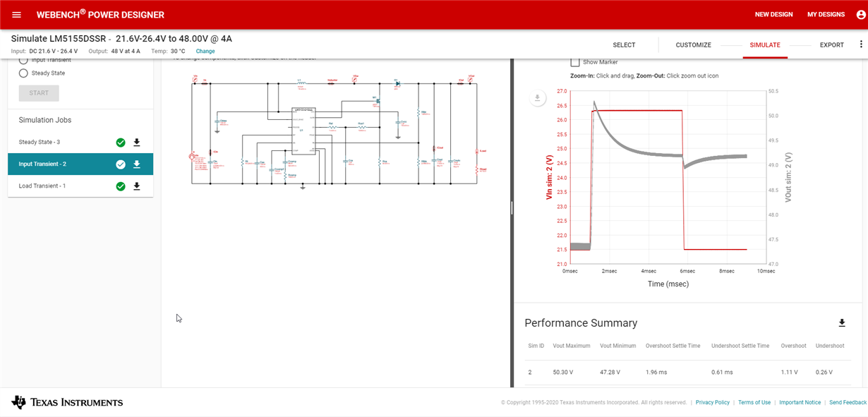This screenshot has width=868, height=417.
Task: Enable the Show Marker checkbox
Action: [x=575, y=62]
